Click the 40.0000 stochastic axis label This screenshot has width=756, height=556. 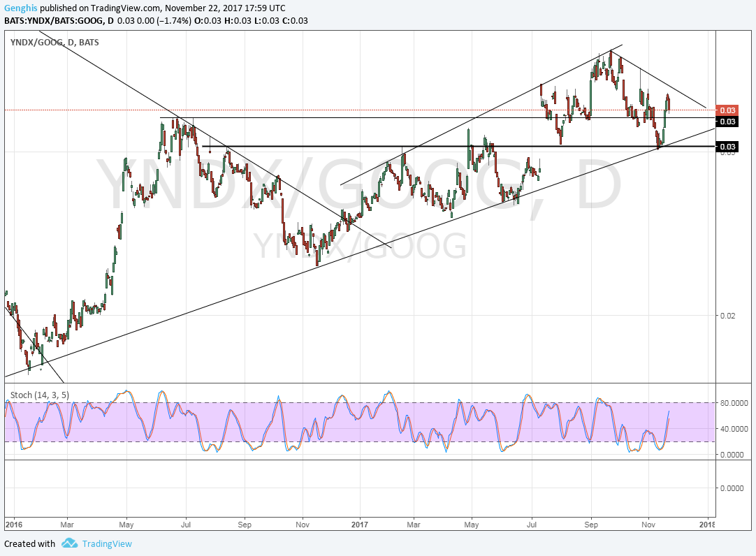tap(734, 428)
